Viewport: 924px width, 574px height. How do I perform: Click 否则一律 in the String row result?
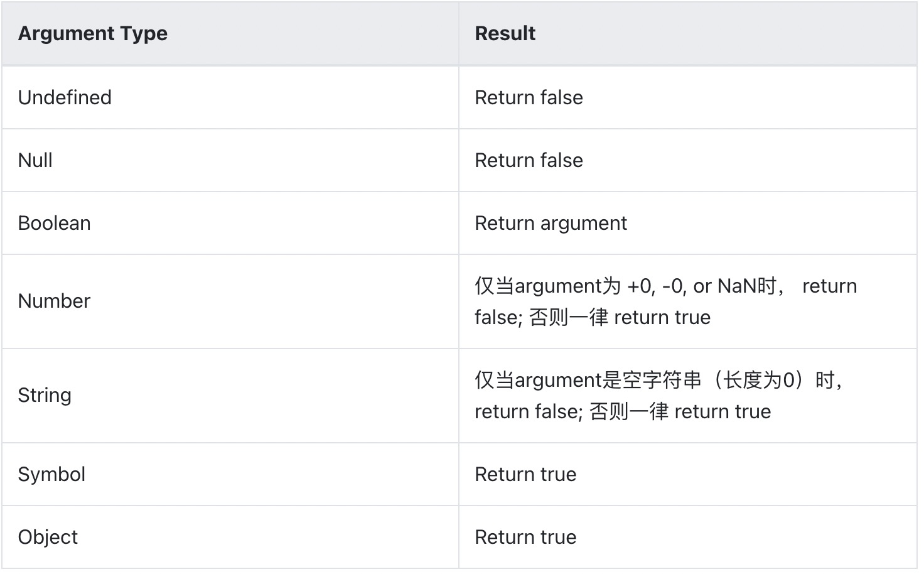tap(629, 411)
